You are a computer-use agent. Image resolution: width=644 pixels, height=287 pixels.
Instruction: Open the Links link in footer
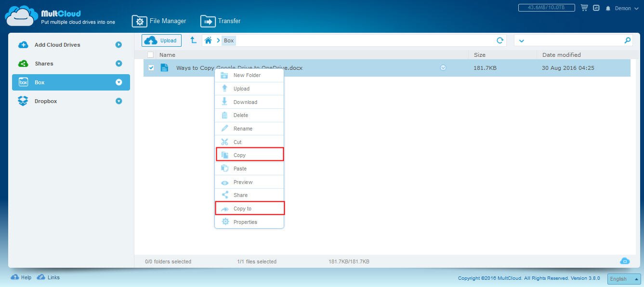pos(48,277)
